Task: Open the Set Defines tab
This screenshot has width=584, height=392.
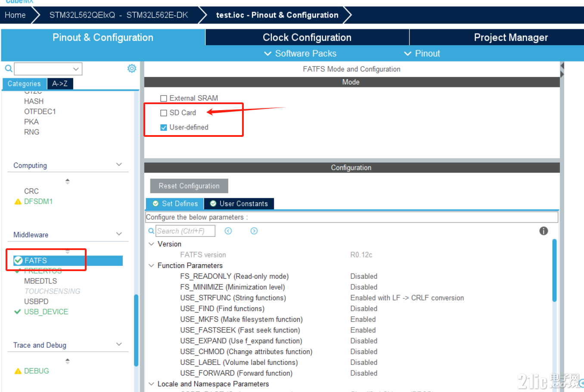Action: tap(175, 204)
